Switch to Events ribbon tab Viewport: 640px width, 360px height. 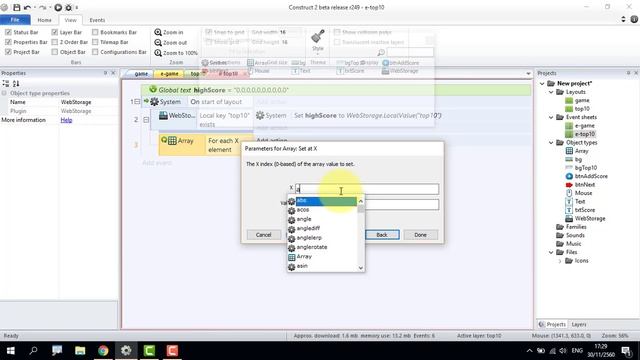(97, 20)
